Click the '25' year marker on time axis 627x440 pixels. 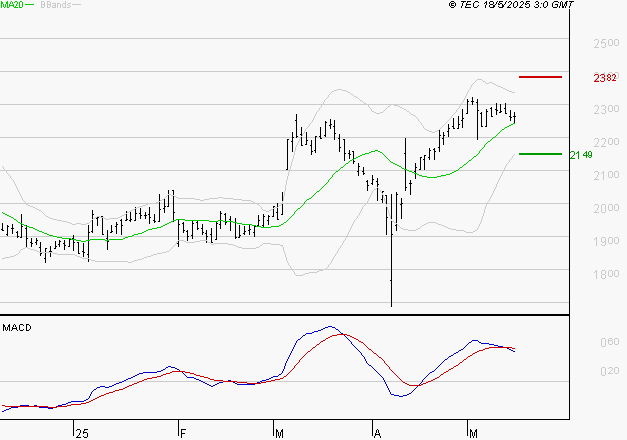tap(82, 433)
